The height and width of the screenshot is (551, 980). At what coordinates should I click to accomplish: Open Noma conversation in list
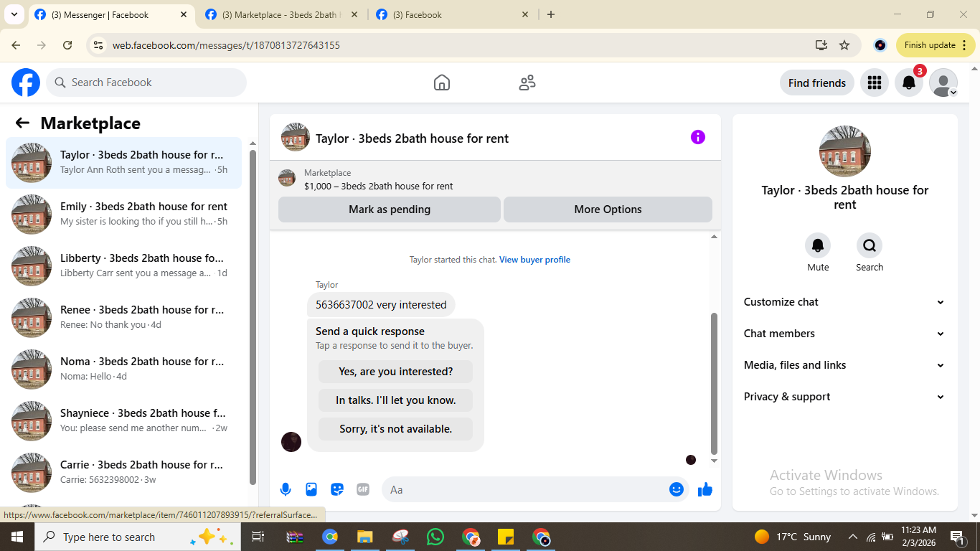click(x=123, y=369)
